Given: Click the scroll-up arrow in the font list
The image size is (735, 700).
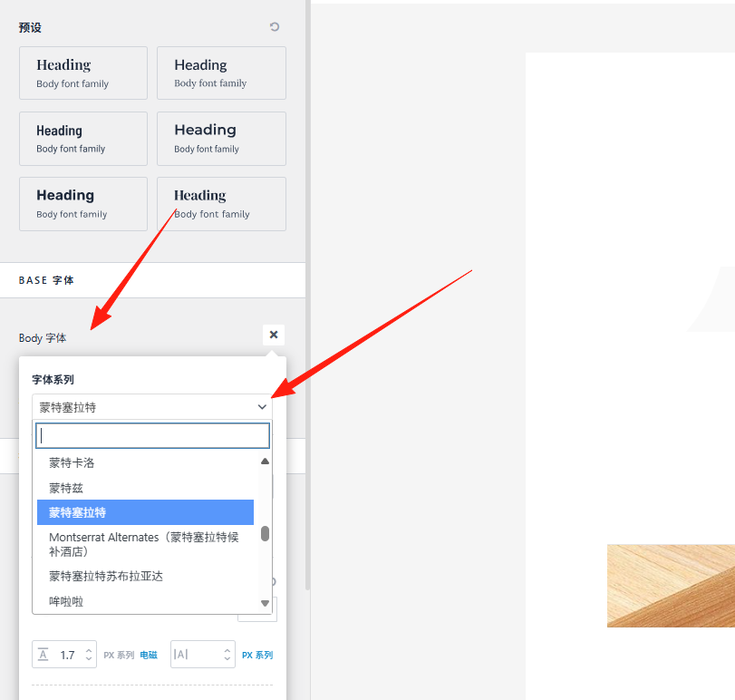Looking at the screenshot, I should point(266,461).
